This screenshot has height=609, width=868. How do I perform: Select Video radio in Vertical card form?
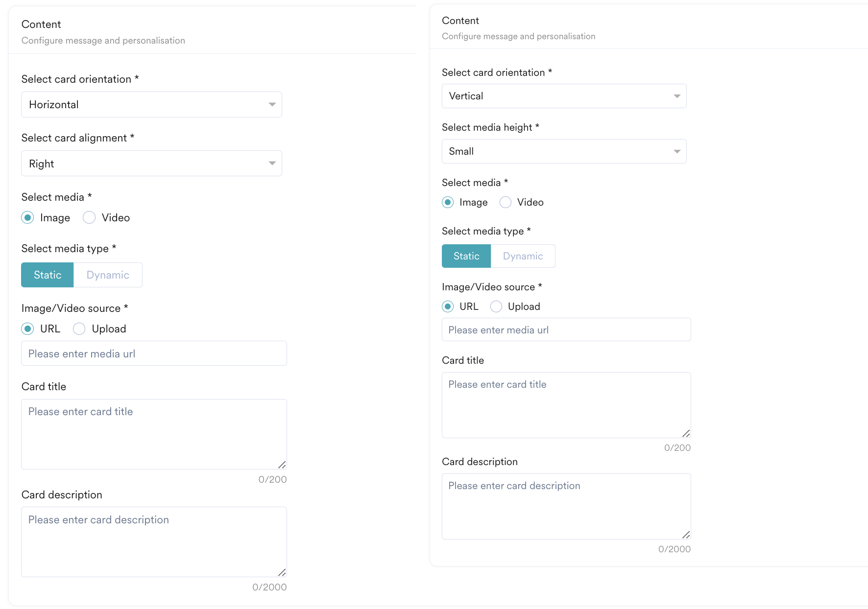pyautogui.click(x=506, y=202)
